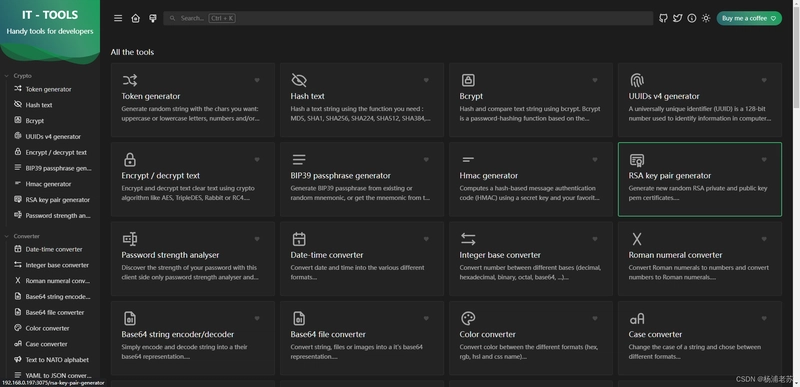This screenshot has height=387, width=800.
Task: Click the Hmac generator card icon
Action: point(468,160)
